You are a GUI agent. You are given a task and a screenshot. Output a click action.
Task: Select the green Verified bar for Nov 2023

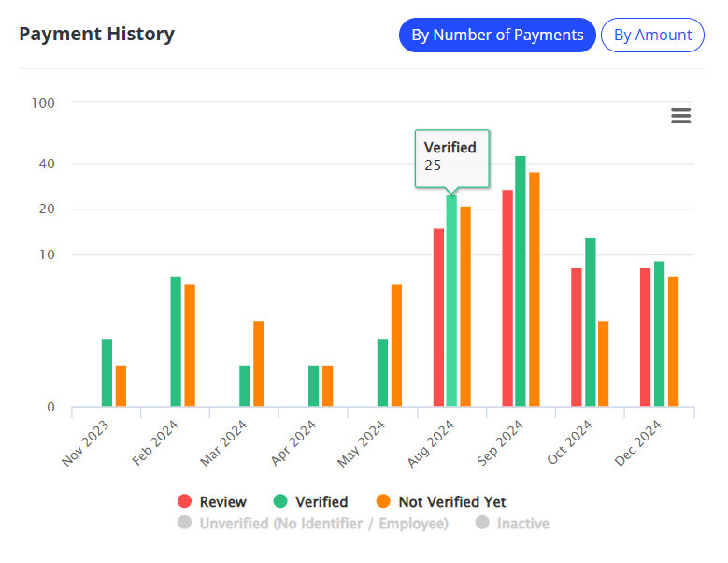point(107,373)
